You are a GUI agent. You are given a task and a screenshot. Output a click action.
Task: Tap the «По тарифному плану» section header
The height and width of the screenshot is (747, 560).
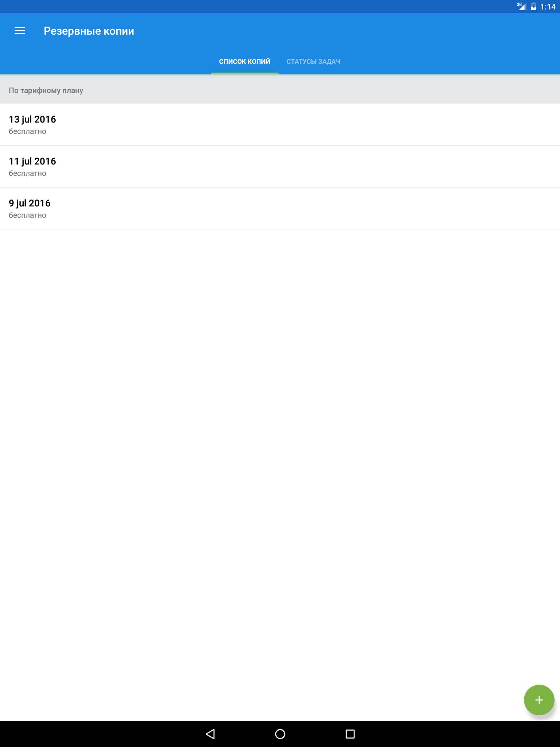coord(46,90)
